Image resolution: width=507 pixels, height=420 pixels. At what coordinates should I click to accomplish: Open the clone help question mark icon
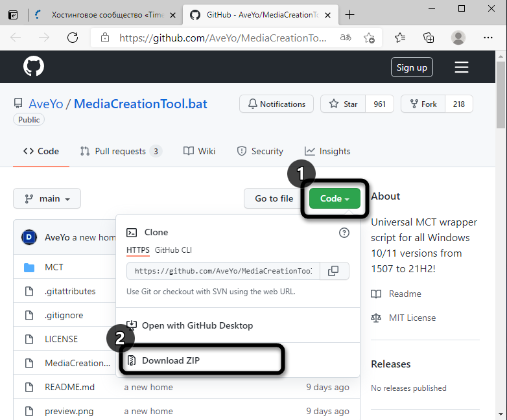click(344, 233)
